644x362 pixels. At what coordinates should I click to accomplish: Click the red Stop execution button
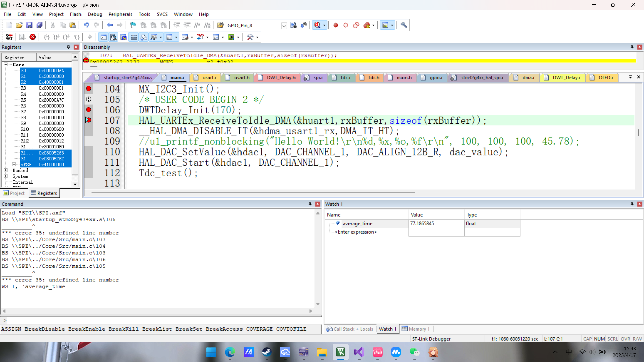coord(33,37)
